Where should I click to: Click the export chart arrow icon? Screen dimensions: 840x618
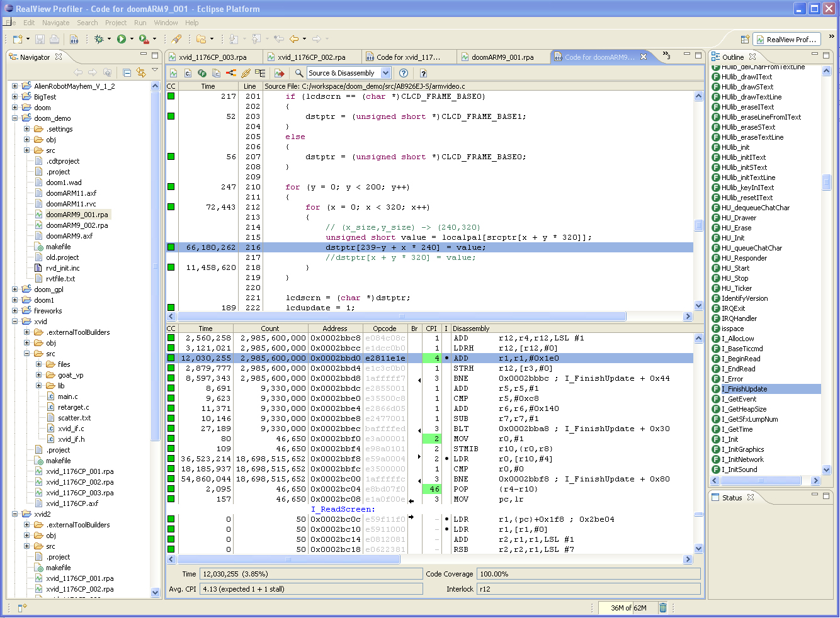pos(280,73)
